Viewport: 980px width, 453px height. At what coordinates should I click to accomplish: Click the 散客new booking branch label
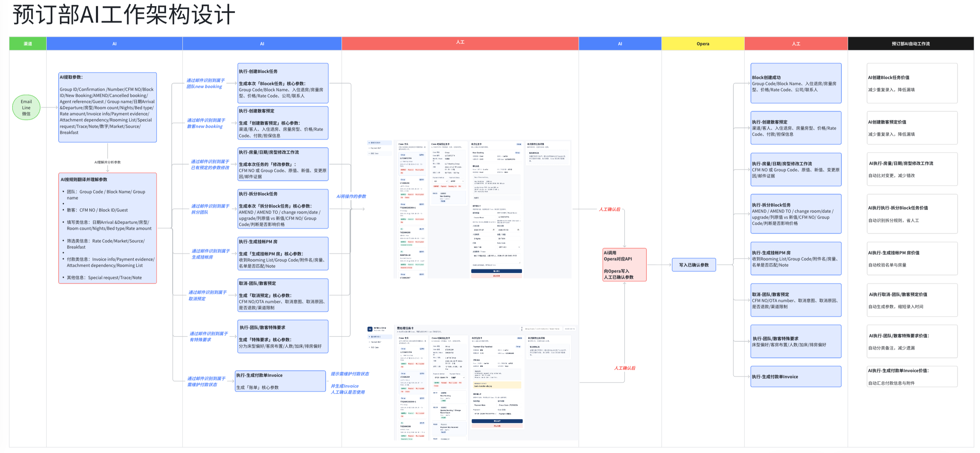tap(206, 123)
